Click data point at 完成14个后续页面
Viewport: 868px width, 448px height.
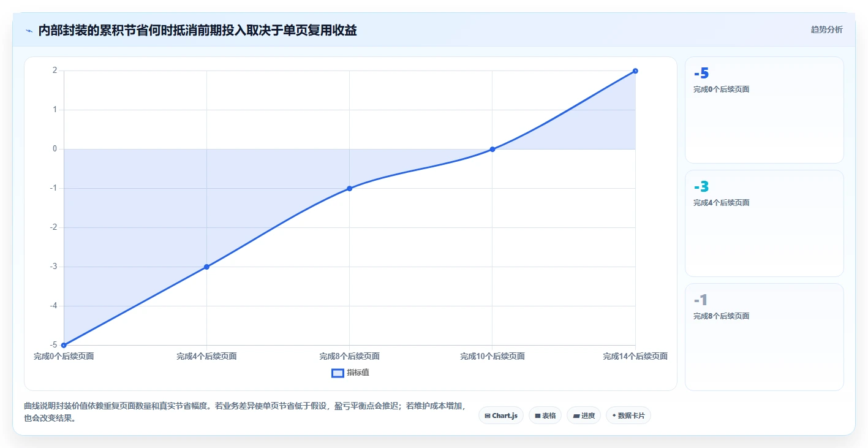tap(635, 70)
